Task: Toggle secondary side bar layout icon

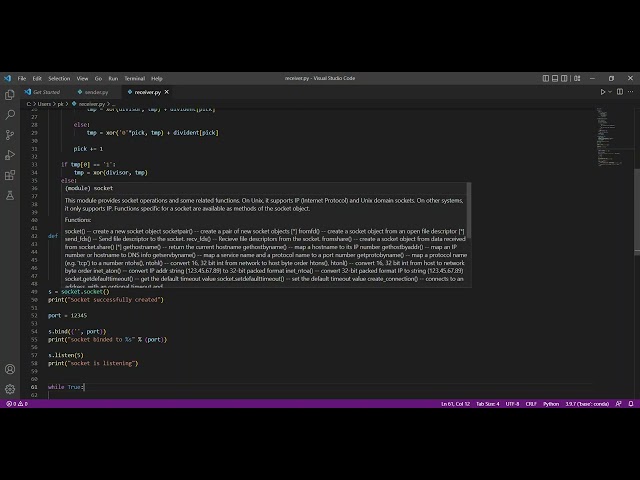Action: 564,78
